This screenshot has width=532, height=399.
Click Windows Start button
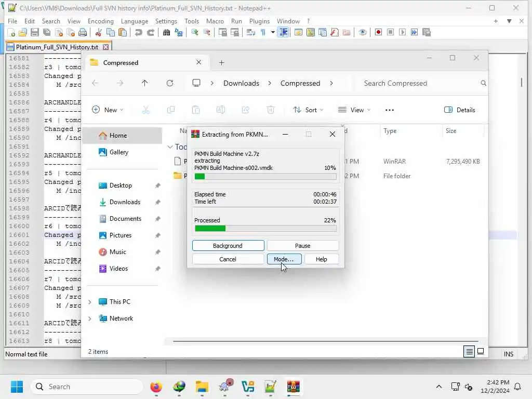pos(17,387)
